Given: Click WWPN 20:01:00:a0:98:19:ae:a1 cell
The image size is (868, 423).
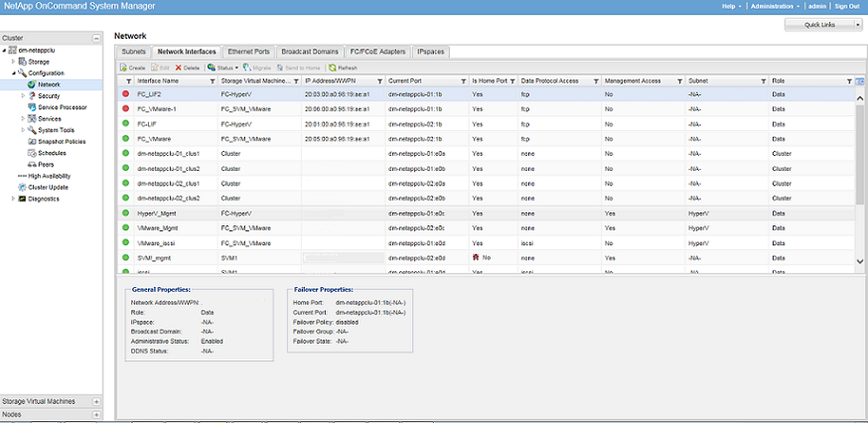Looking at the screenshot, I should pos(343,124).
